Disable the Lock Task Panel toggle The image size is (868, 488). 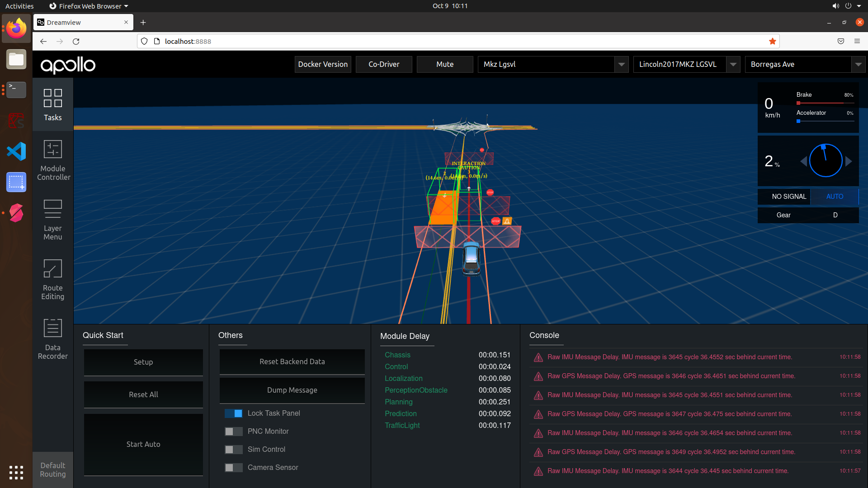(234, 413)
